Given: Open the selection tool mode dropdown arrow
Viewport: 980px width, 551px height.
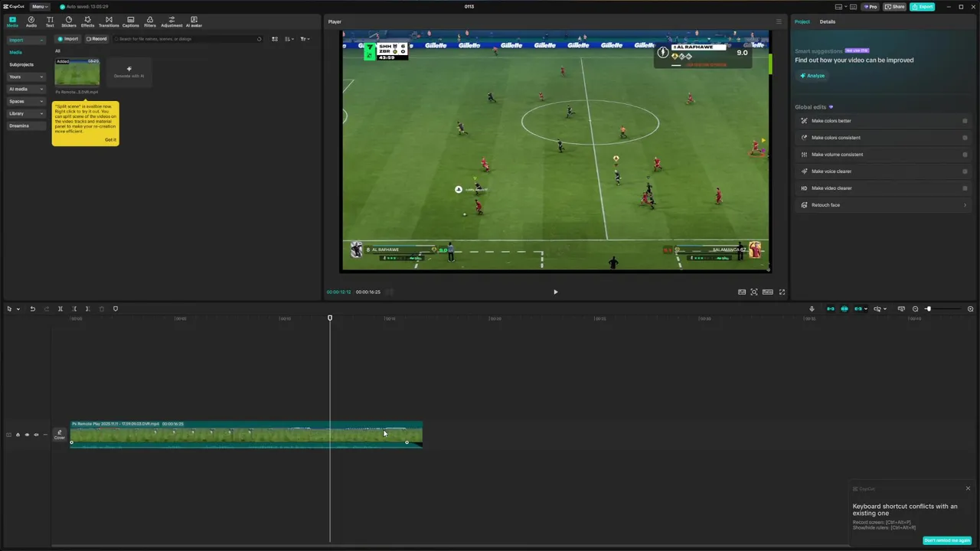Looking at the screenshot, I should pyautogui.click(x=18, y=309).
